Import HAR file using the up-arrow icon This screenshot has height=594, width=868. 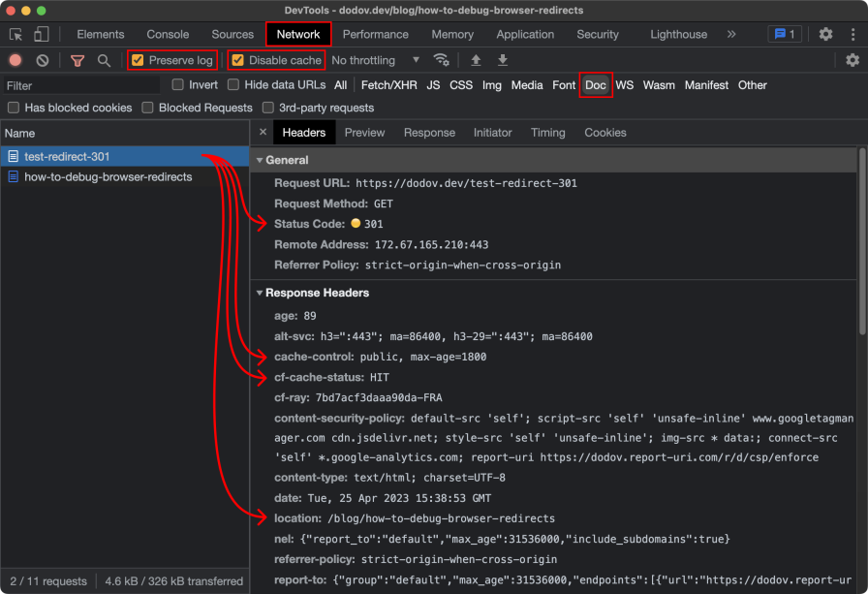(475, 60)
